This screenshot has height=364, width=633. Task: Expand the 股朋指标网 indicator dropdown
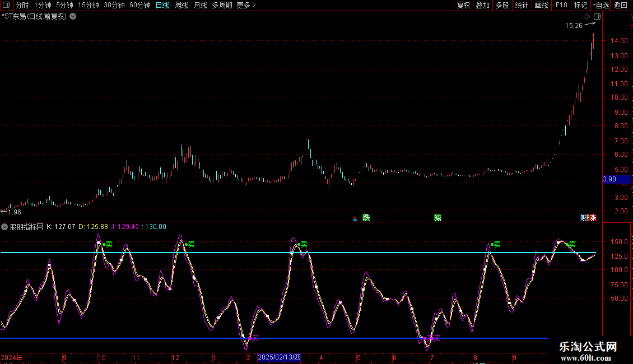[x=4, y=227]
